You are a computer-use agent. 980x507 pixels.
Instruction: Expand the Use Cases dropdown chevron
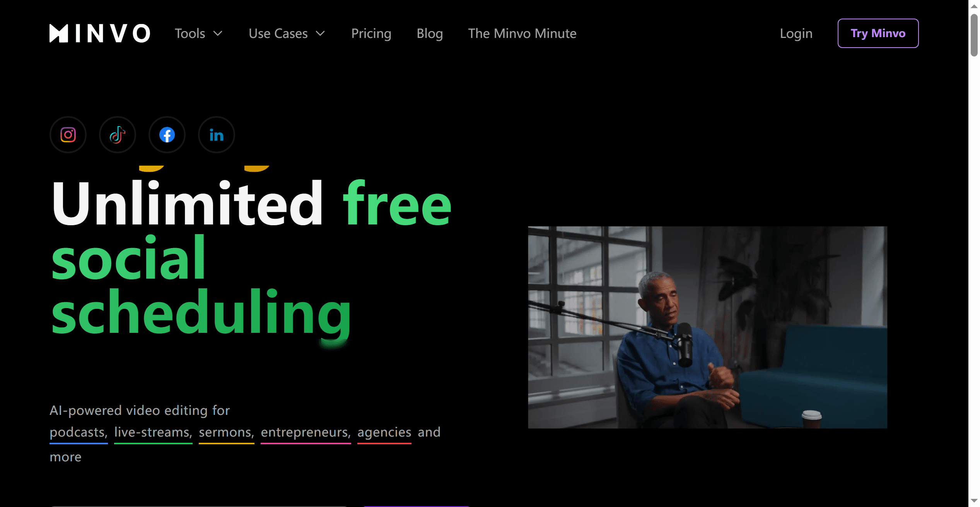(x=320, y=34)
